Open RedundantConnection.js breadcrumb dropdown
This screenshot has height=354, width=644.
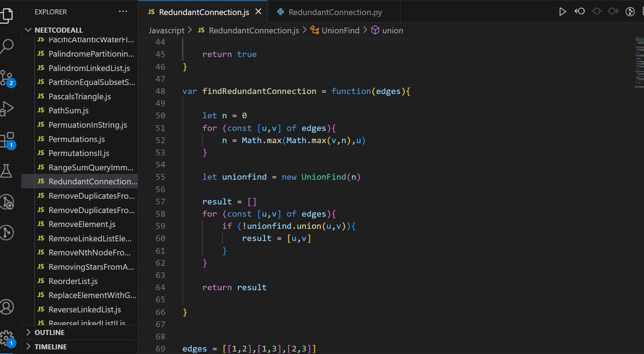pos(247,31)
